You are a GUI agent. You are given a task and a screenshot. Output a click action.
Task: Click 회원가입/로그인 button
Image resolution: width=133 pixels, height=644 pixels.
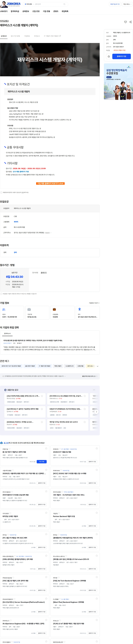coord(115,4)
